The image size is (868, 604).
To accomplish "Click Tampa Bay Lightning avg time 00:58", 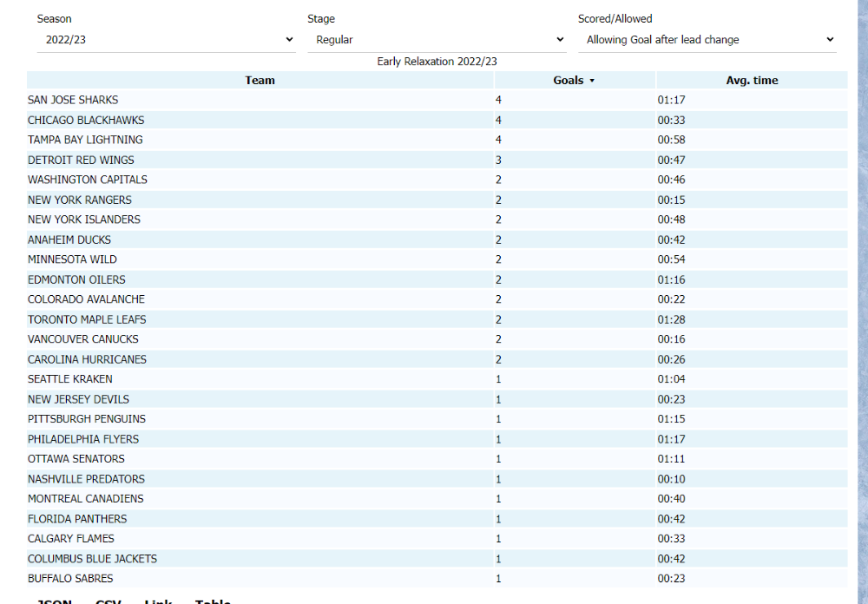I will coord(671,140).
